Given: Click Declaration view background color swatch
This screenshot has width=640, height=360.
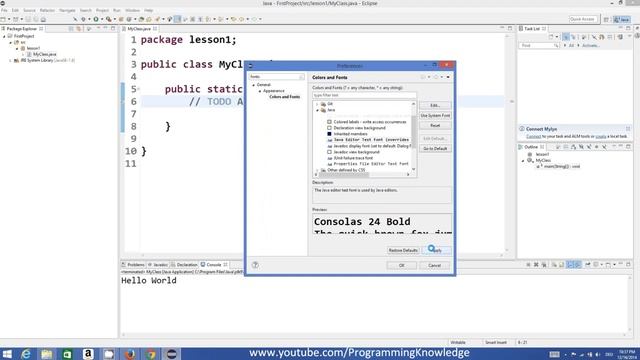Looking at the screenshot, I should [329, 128].
